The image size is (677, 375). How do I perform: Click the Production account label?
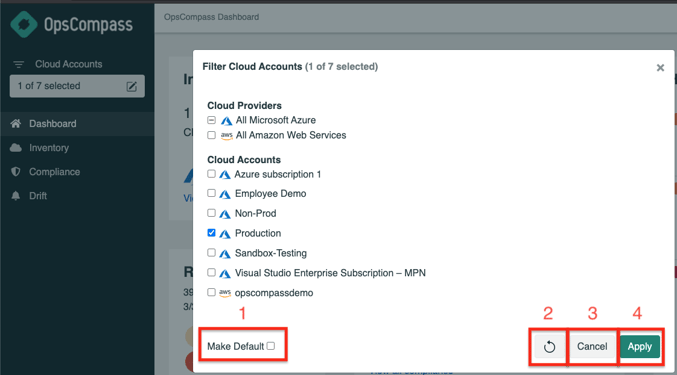pyautogui.click(x=258, y=233)
